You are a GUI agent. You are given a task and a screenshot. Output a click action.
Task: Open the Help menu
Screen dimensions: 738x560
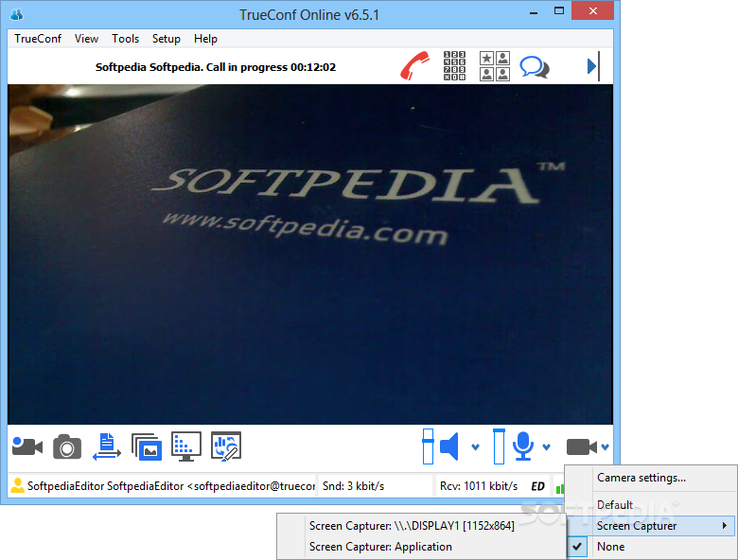(205, 39)
